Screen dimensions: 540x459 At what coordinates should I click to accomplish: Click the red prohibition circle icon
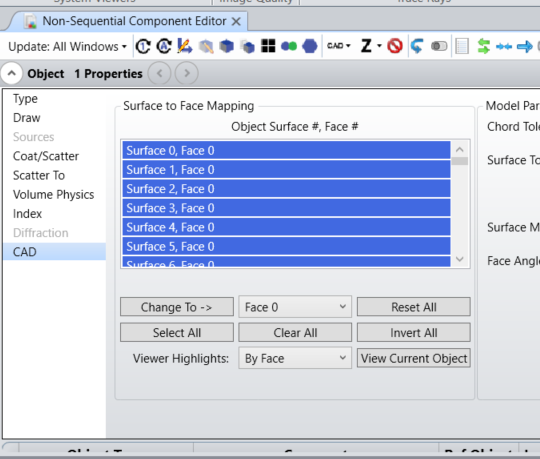point(395,46)
